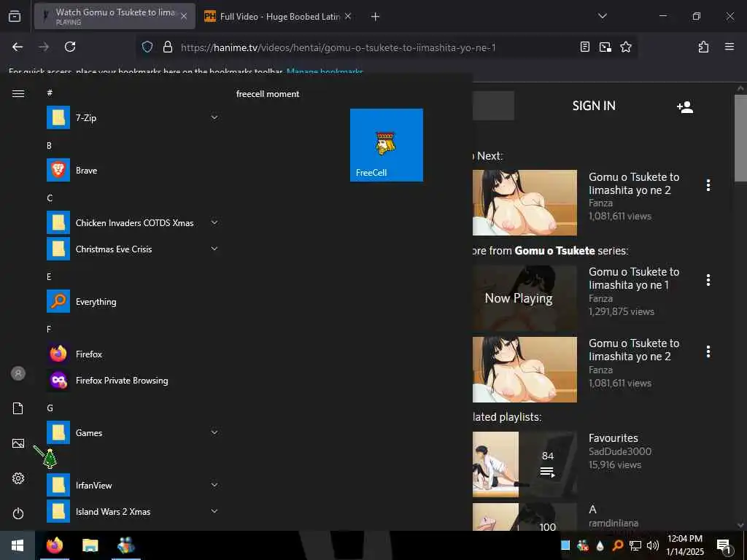Open File Explorer from taskbar
The width and height of the screenshot is (747, 560).
point(90,545)
